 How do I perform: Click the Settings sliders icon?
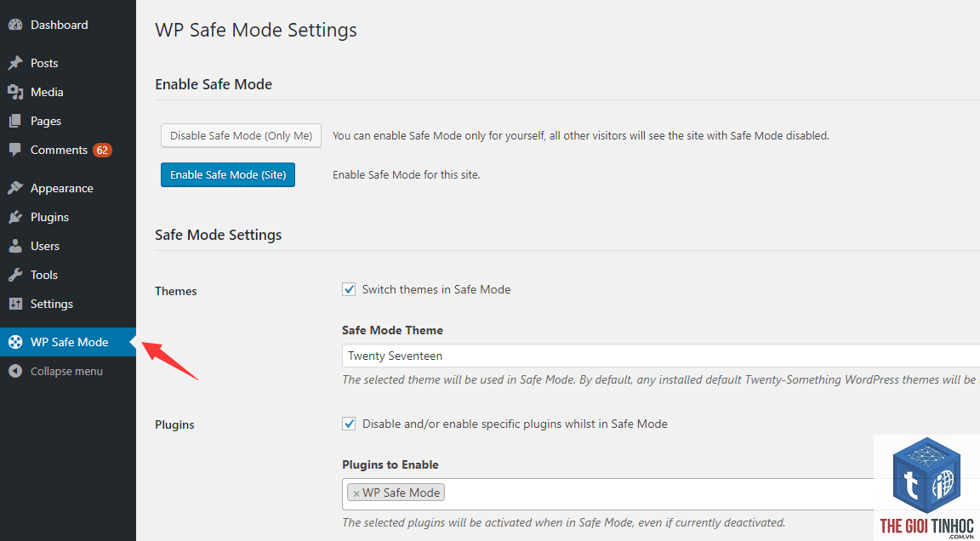15,304
